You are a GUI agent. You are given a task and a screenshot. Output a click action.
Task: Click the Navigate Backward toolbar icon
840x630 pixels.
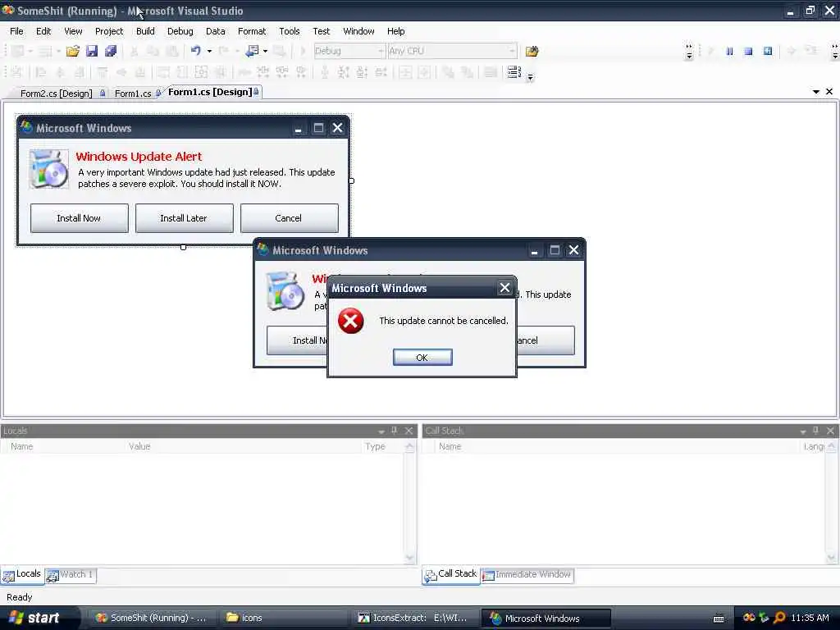coord(252,51)
